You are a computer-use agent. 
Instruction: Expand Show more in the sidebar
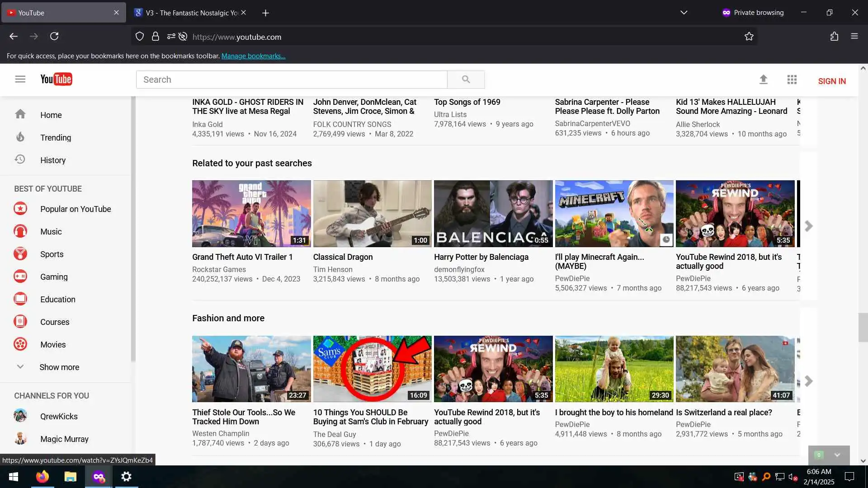(x=59, y=367)
